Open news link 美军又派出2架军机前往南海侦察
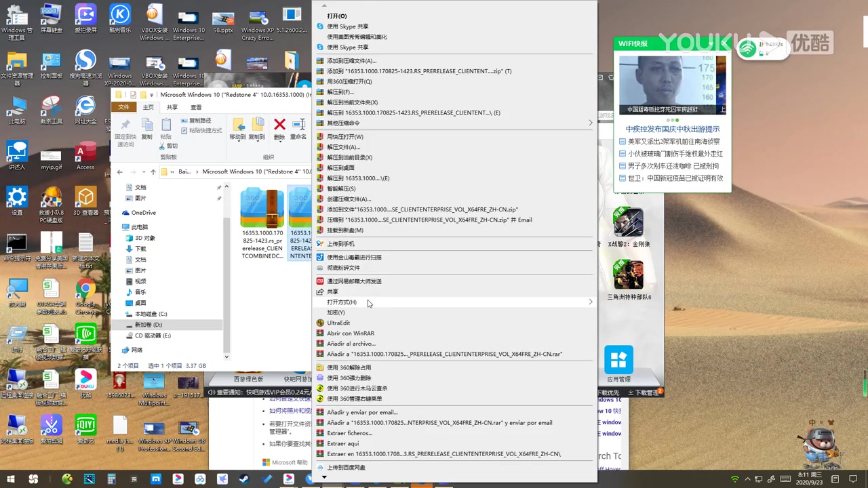Image resolution: width=868 pixels, height=488 pixels. (673, 142)
